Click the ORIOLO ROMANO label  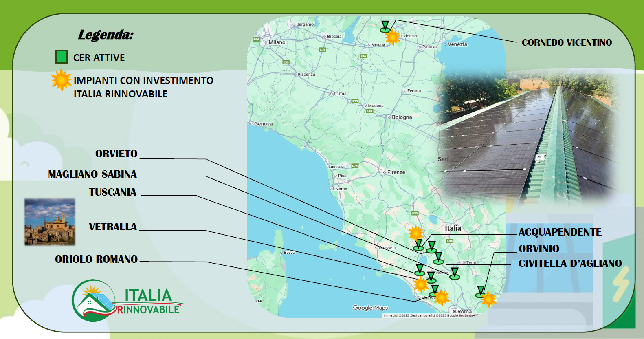click(x=97, y=259)
